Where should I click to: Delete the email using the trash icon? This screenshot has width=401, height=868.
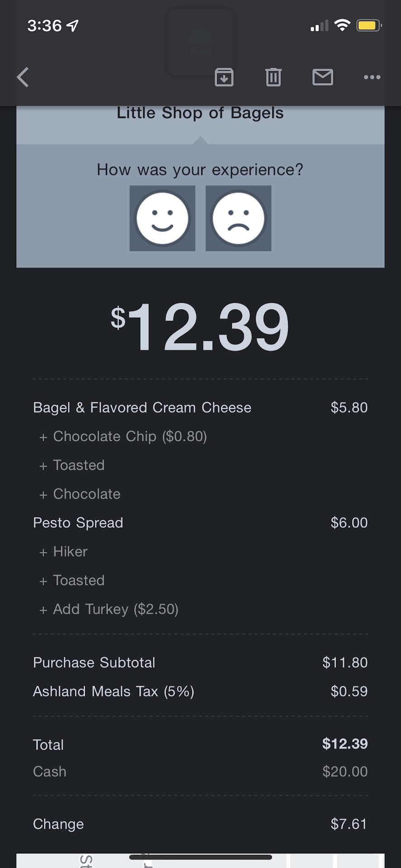click(273, 77)
